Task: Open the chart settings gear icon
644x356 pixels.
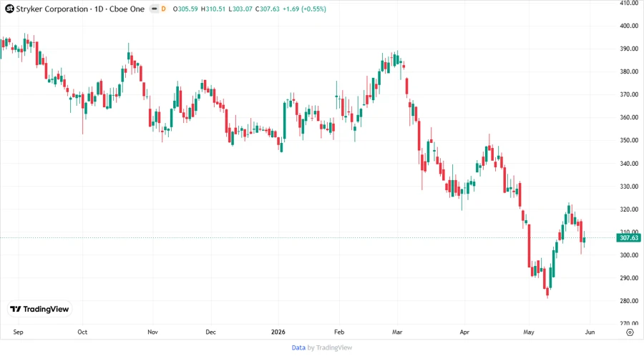Action: (x=630, y=332)
